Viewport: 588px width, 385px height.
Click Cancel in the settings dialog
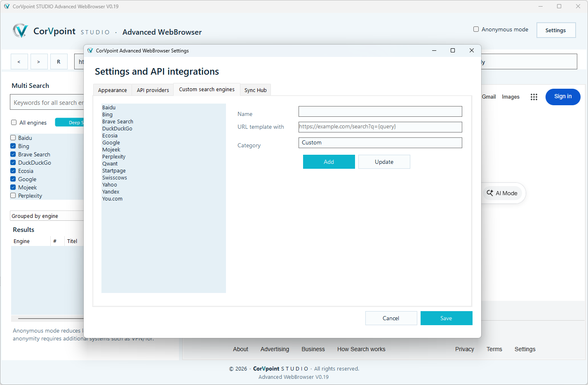point(391,318)
